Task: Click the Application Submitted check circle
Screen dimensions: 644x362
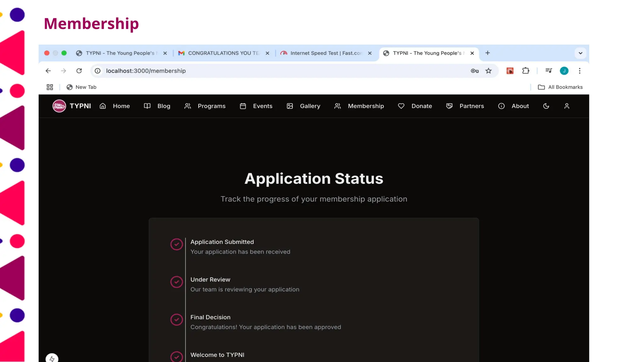Action: coord(177,244)
